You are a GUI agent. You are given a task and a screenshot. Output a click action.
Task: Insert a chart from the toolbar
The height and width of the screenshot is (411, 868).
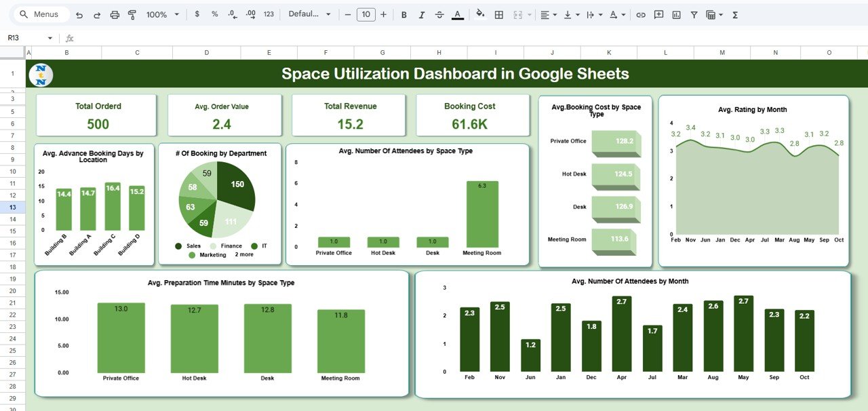tap(675, 14)
